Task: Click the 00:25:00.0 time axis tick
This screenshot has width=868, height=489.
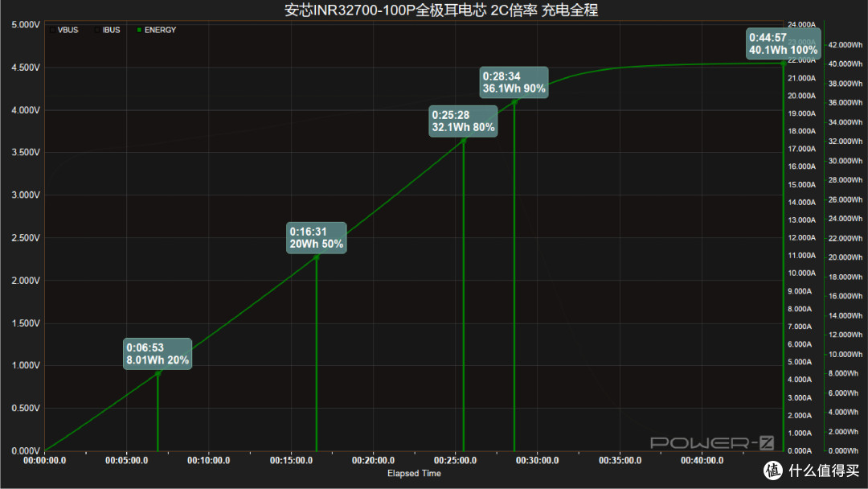Action: pos(455,461)
